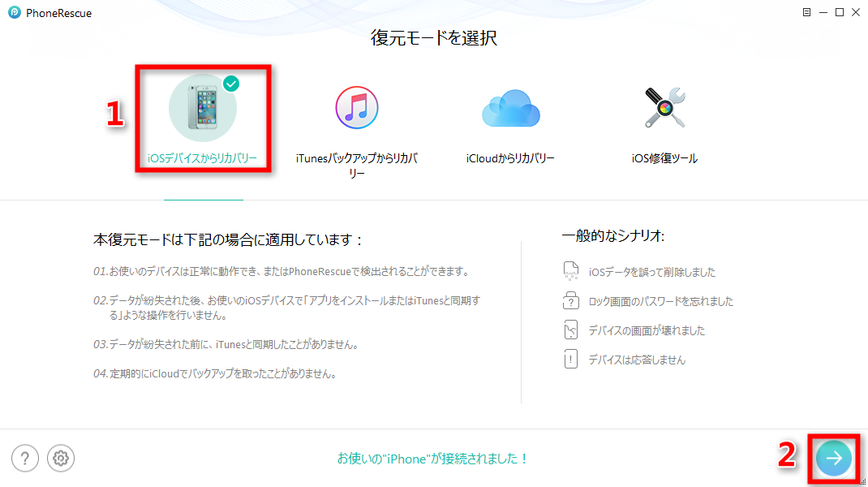Click text デバイスの画面が壊れました
868x487 pixels.
click(647, 331)
